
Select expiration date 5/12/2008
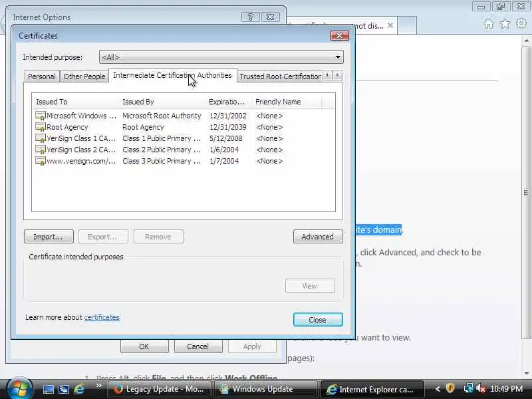[226, 138]
